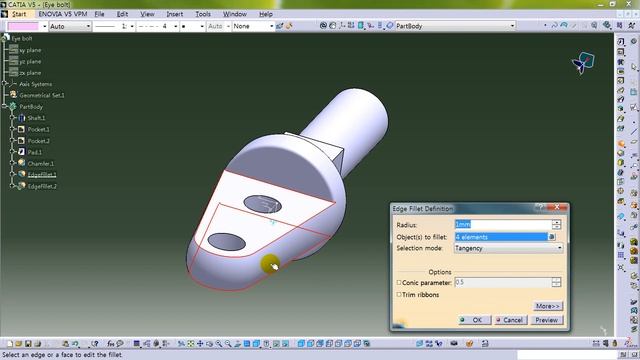
Task: Click the CATIA Start logo icon
Action: click(4, 14)
